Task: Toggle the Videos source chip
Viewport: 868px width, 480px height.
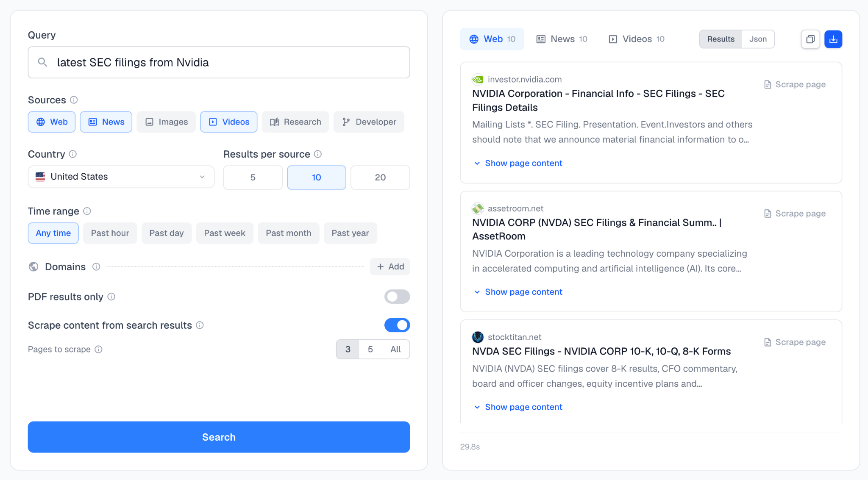Action: [x=229, y=122]
